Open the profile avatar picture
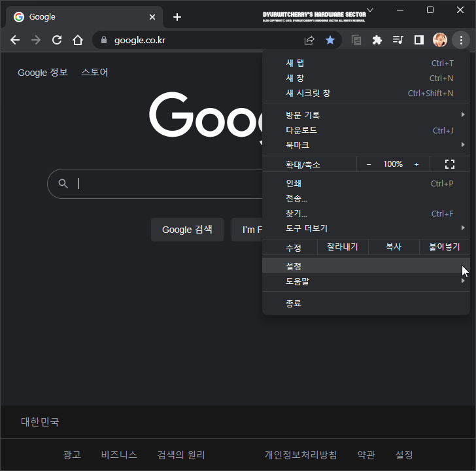476x471 pixels. [440, 40]
